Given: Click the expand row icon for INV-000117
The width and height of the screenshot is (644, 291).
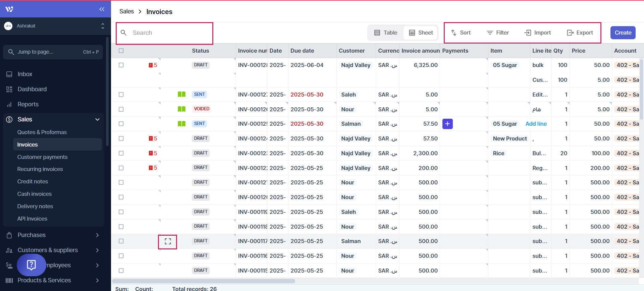Looking at the screenshot, I should pos(168,241).
